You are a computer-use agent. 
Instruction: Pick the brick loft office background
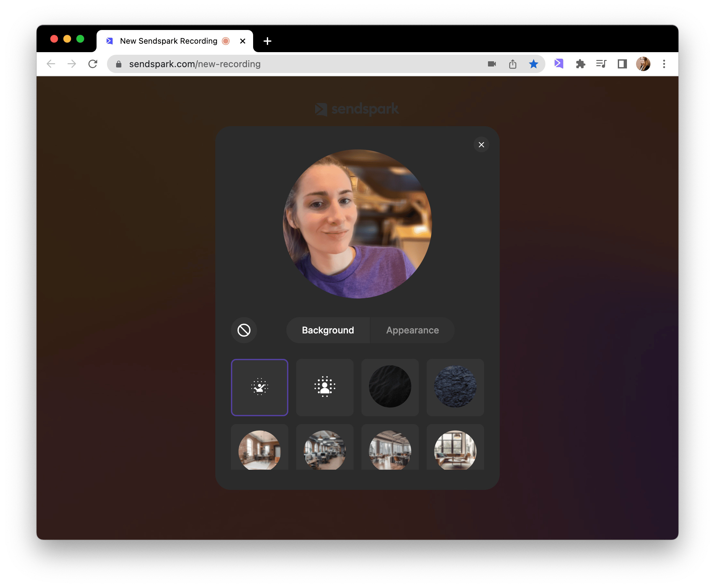coord(259,447)
